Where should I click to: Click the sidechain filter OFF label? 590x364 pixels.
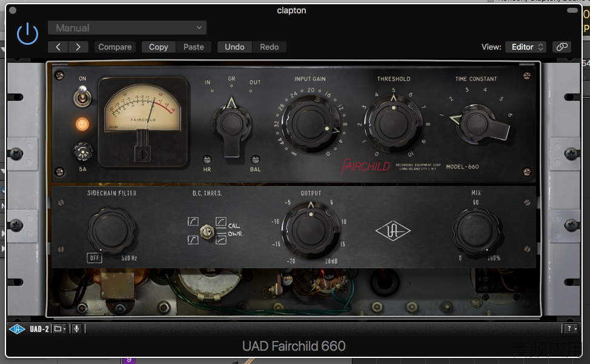point(94,258)
